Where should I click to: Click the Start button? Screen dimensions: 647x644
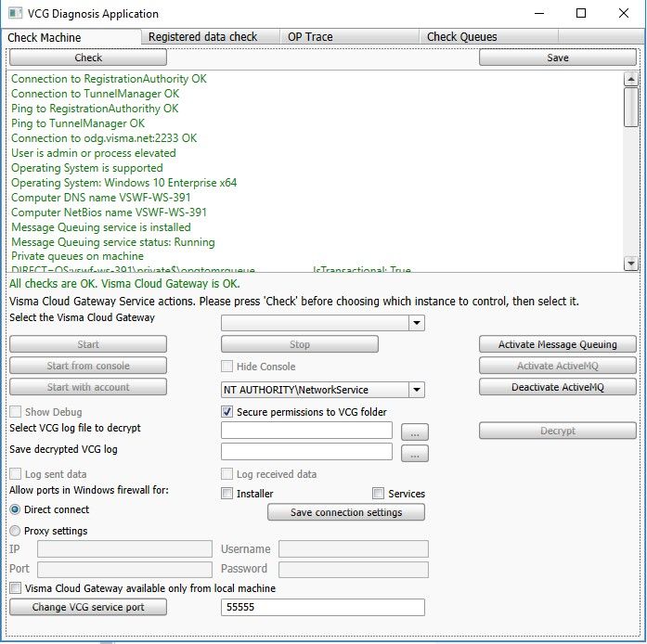click(x=88, y=344)
